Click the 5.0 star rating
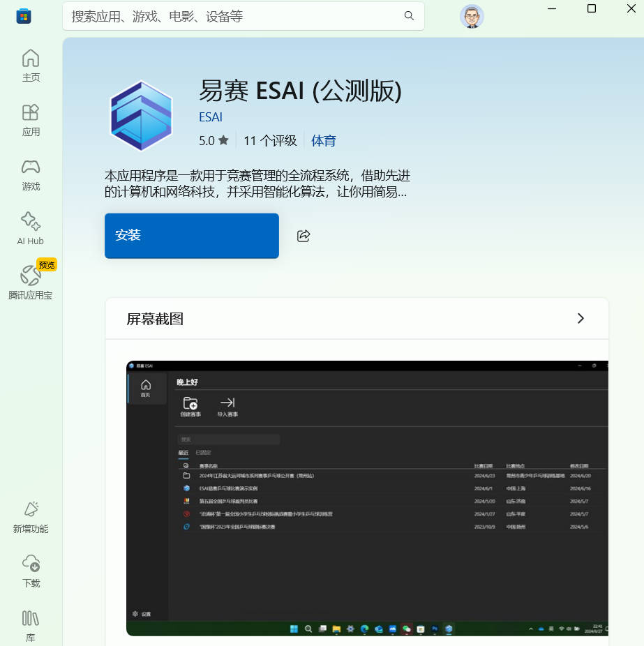The image size is (644, 646). (214, 140)
